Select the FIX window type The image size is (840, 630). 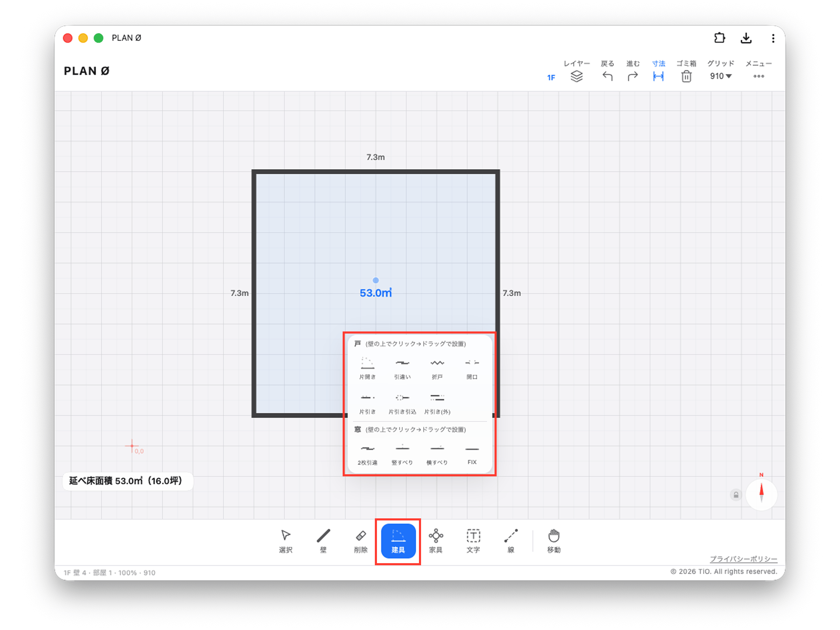click(x=472, y=454)
